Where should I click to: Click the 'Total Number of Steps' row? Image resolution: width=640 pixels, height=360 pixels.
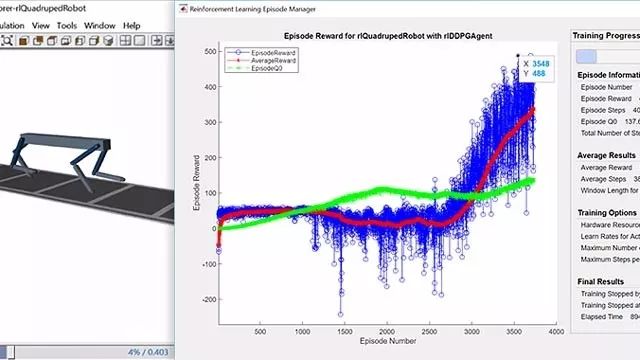tap(610, 133)
